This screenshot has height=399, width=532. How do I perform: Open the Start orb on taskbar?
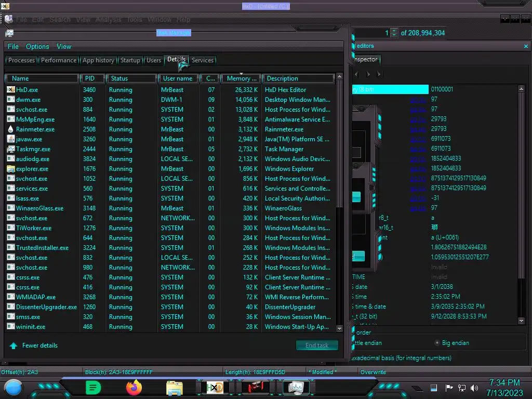[x=14, y=388]
